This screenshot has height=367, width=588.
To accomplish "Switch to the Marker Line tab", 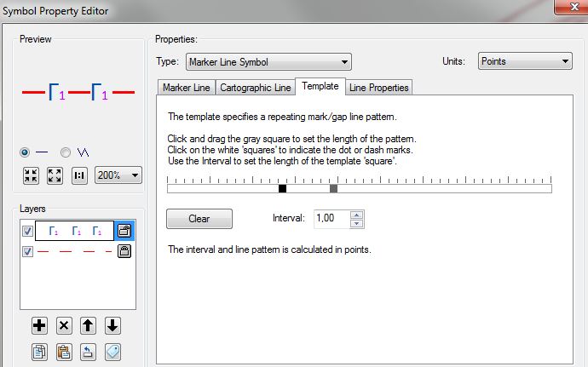I will pyautogui.click(x=187, y=88).
